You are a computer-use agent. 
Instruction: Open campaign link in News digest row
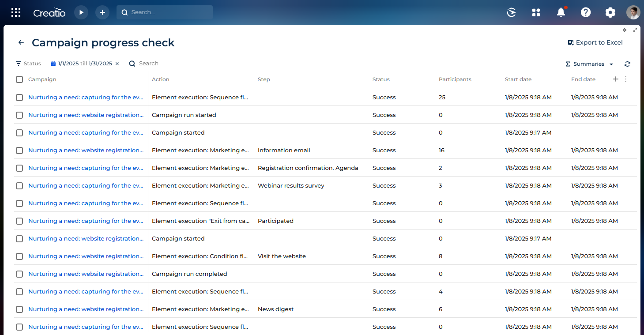[x=86, y=309]
